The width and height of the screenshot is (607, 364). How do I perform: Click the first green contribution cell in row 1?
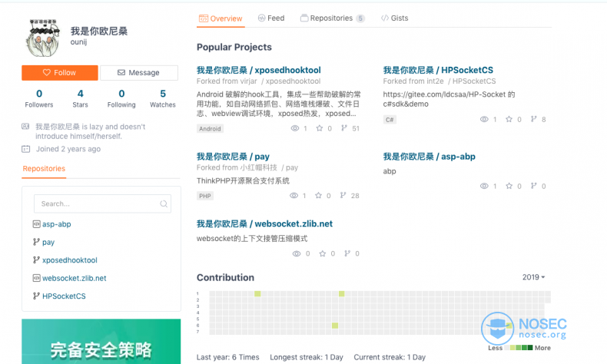click(x=257, y=294)
